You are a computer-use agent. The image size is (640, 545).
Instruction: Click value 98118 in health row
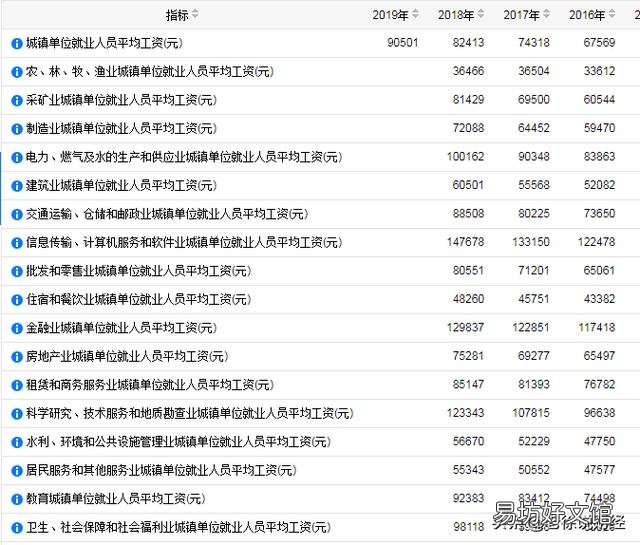tap(468, 527)
